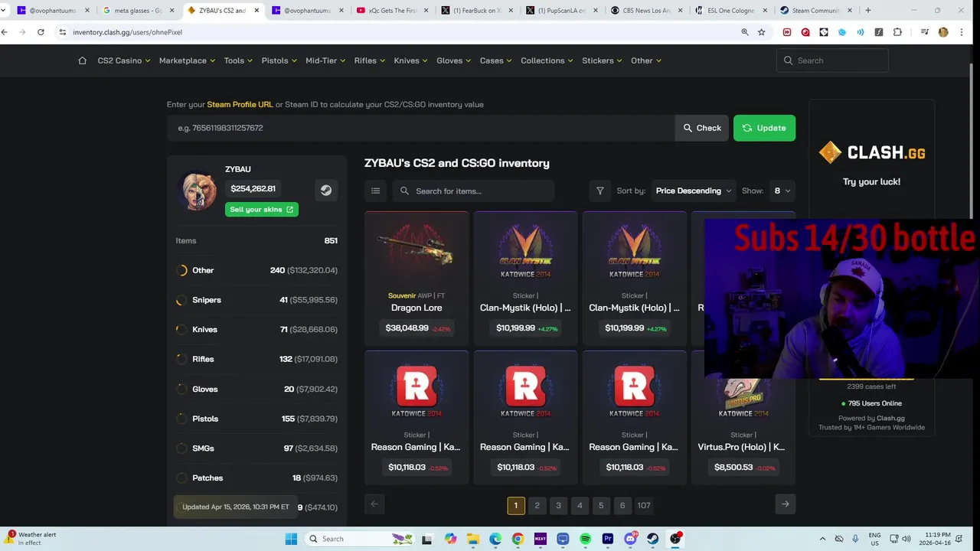980x551 pixels.
Task: Open a new browser tab
Action: coord(867,11)
